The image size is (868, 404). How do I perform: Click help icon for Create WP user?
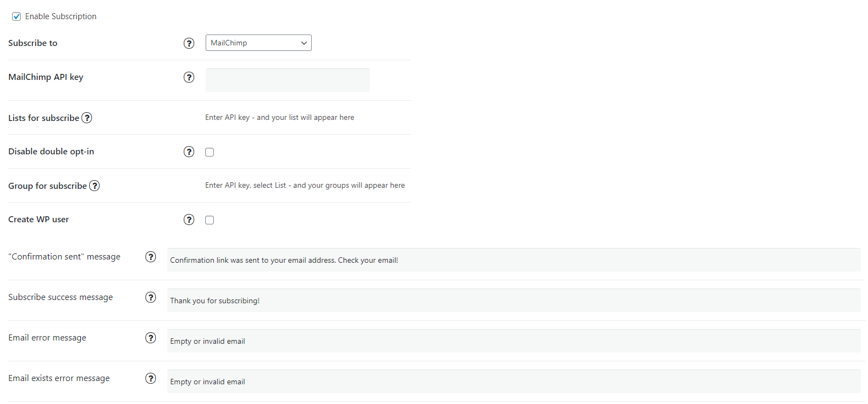189,220
